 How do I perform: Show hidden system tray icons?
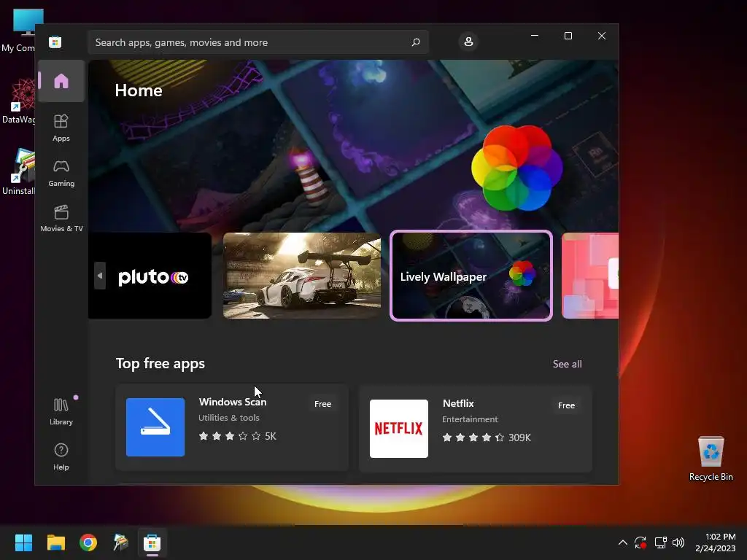[x=623, y=542]
